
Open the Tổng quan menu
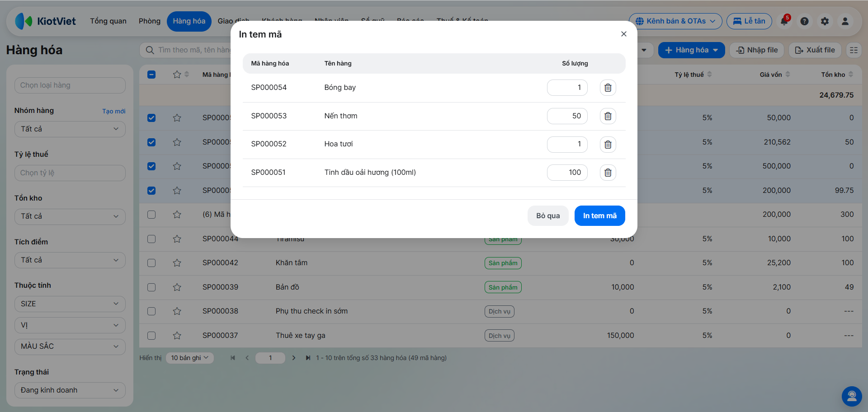(x=108, y=21)
